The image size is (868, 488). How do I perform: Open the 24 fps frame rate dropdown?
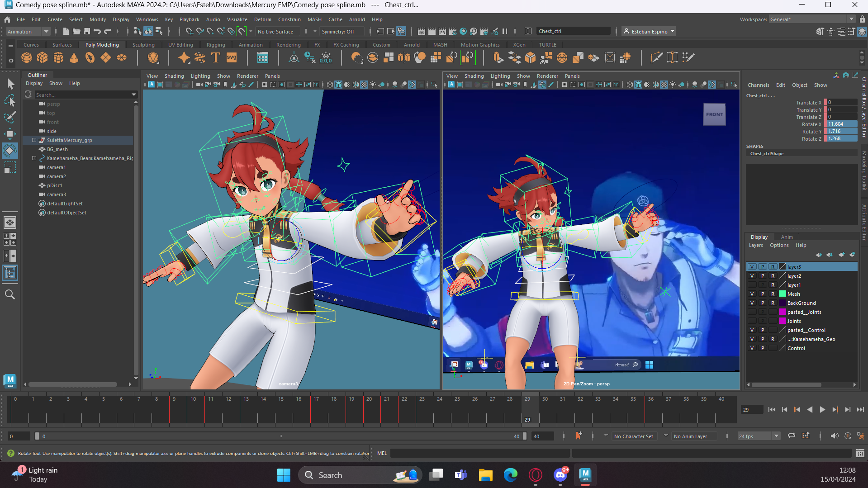pos(759,436)
